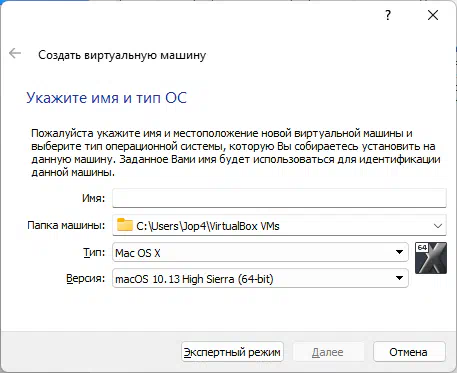Focus the Имя name input field
The width and height of the screenshot is (457, 373).
[279, 198]
